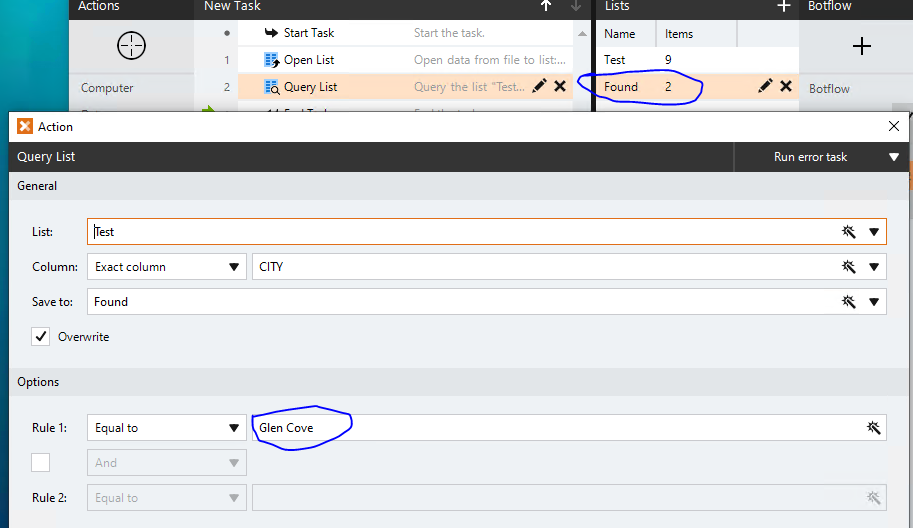Click the Query List action icon

271,87
